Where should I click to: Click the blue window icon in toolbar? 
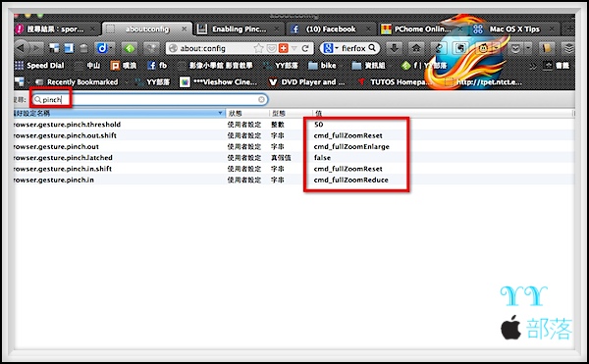(69, 48)
